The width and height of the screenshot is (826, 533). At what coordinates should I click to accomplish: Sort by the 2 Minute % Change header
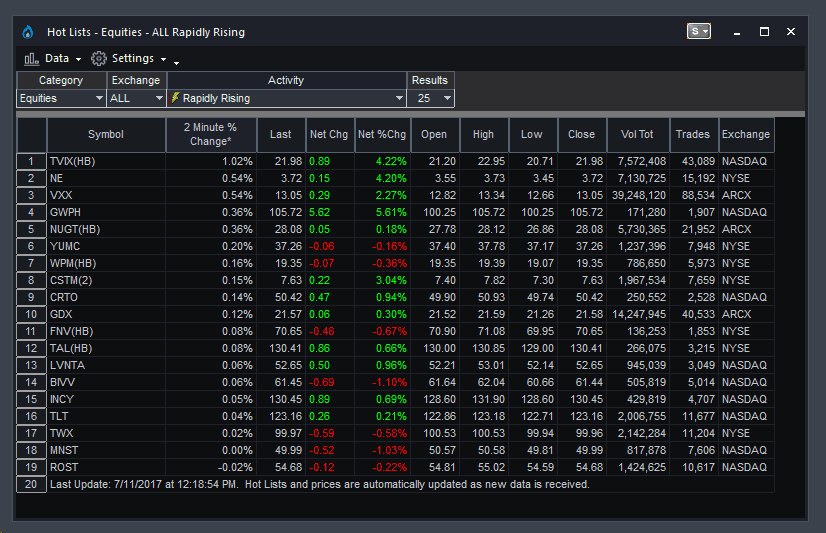210,134
